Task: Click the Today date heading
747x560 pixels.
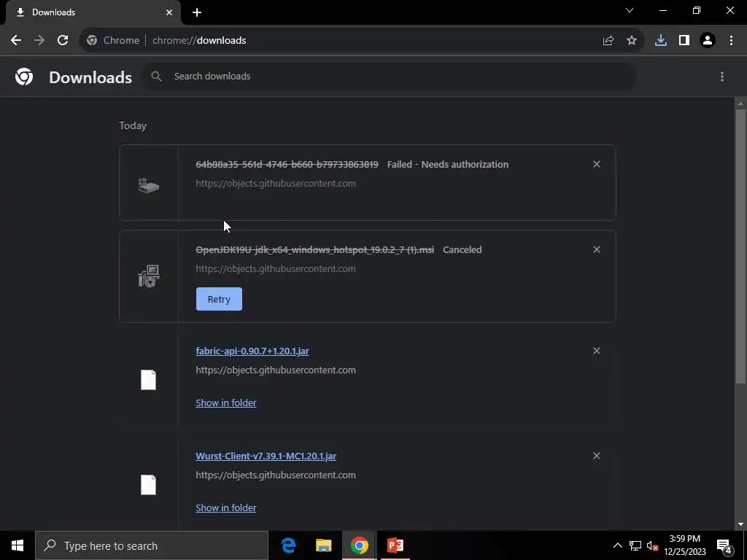Action: 133,125
